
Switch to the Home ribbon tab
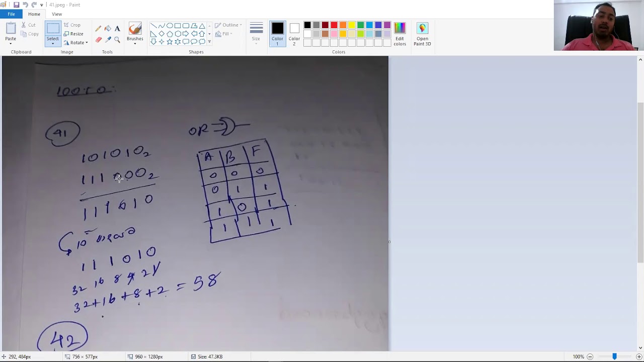click(34, 14)
